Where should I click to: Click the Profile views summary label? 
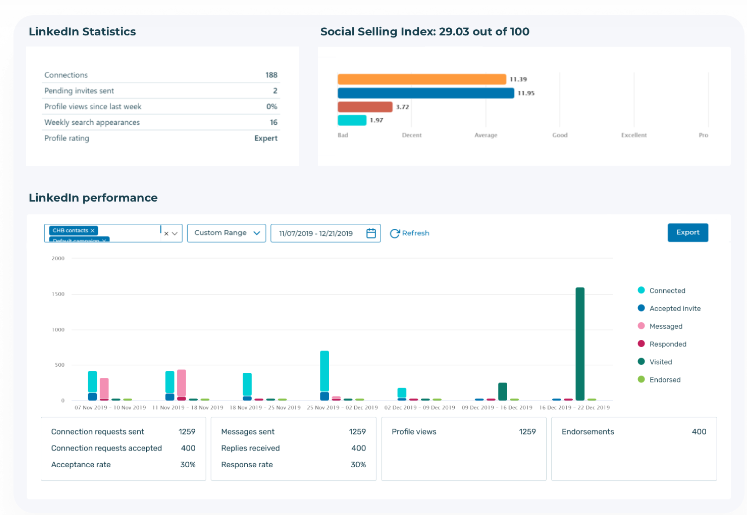point(414,432)
